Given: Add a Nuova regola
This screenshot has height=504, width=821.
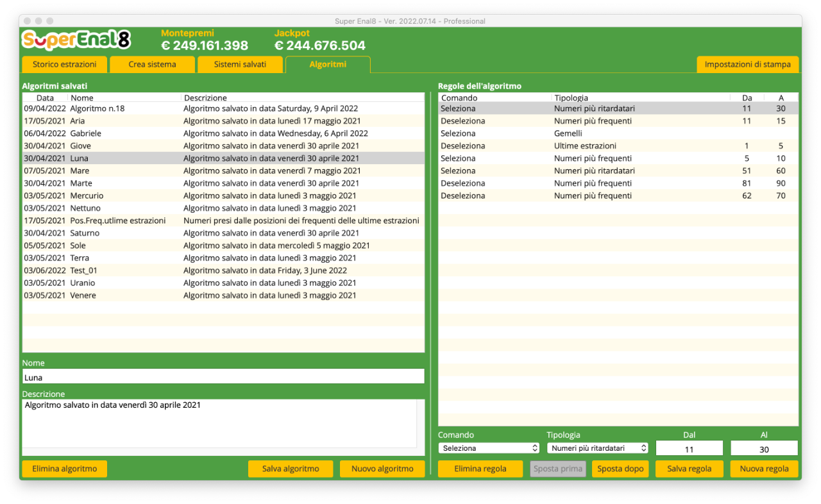Looking at the screenshot, I should [x=765, y=469].
